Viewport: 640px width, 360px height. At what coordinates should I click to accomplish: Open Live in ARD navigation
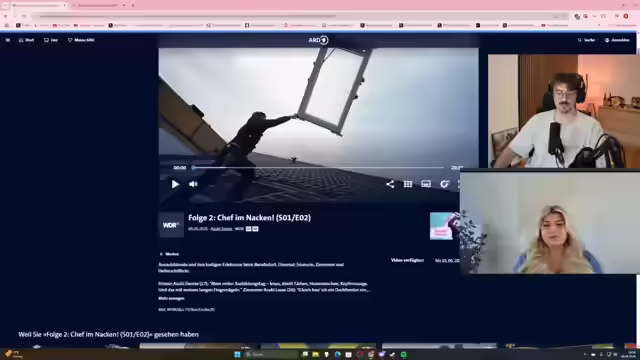pyautogui.click(x=51, y=40)
